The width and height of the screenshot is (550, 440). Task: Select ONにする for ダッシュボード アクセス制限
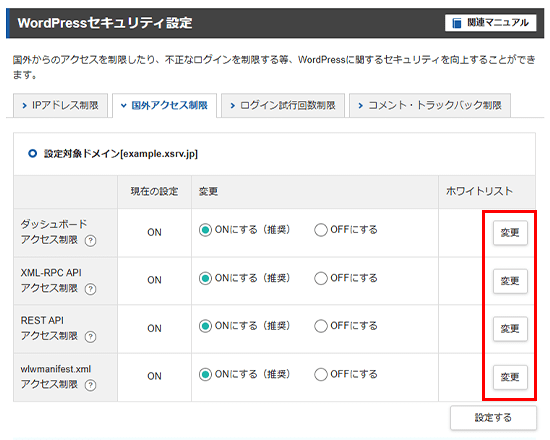coord(205,230)
